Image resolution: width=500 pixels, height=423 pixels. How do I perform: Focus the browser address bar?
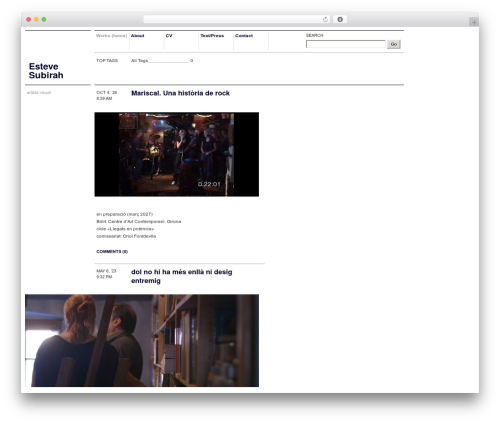(237, 20)
